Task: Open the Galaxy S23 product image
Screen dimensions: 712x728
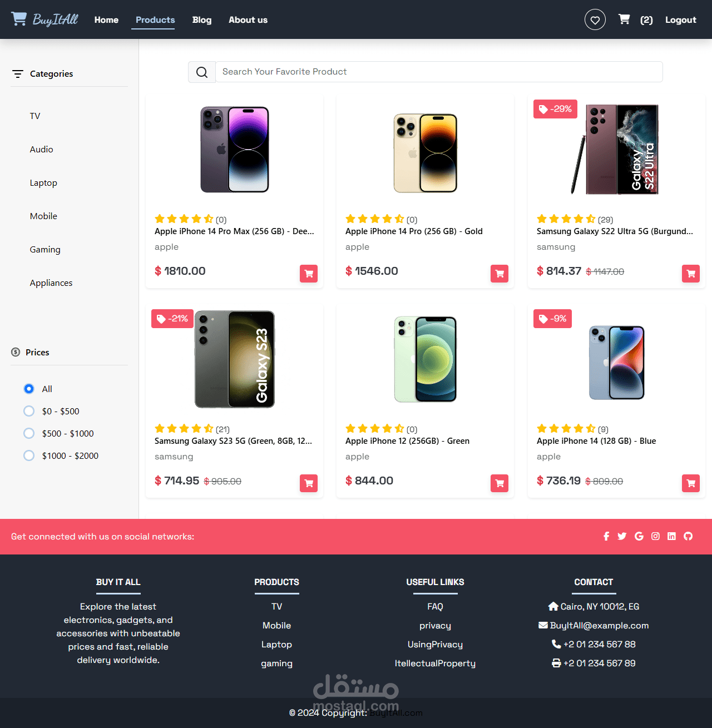Action: click(x=235, y=359)
